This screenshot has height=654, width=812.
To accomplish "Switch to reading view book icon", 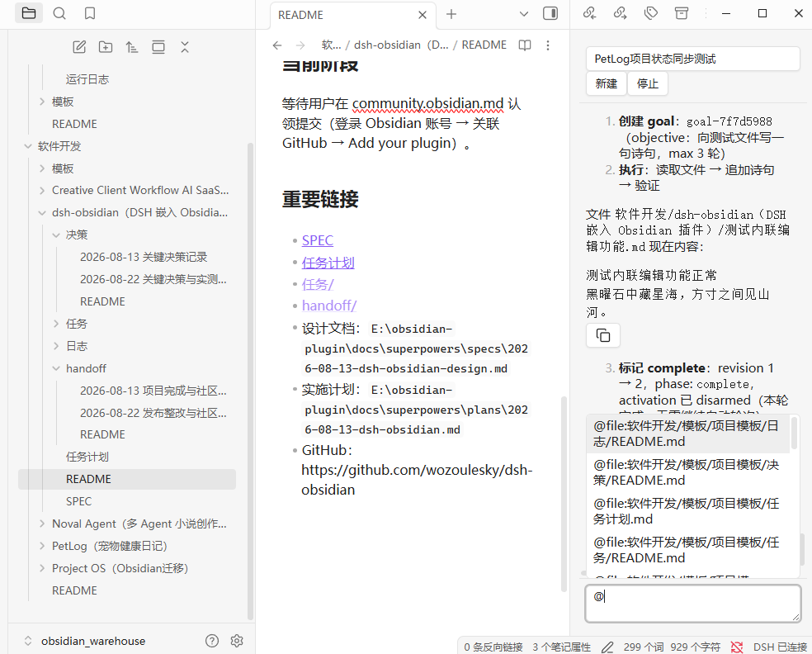I will click(525, 45).
